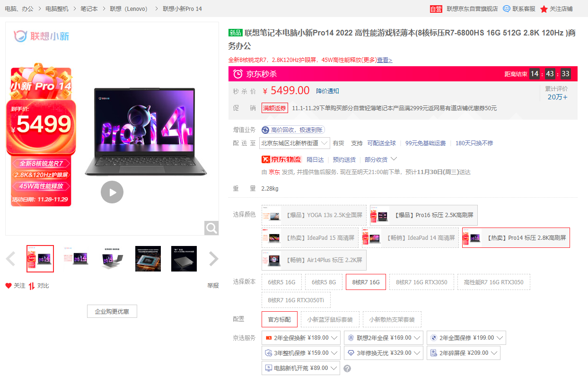
Task: Open the 2年碎屏保 ¥209.00 service dropdown
Action: click(464, 353)
